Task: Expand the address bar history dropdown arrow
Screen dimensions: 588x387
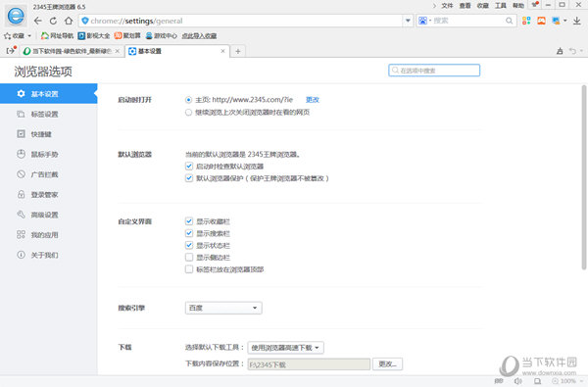Action: (x=408, y=21)
